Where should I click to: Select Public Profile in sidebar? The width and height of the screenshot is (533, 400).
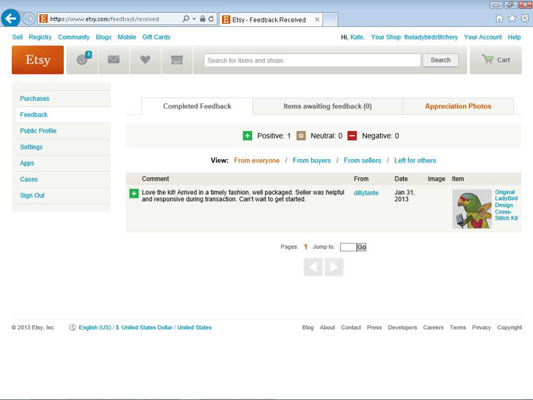coord(38,131)
